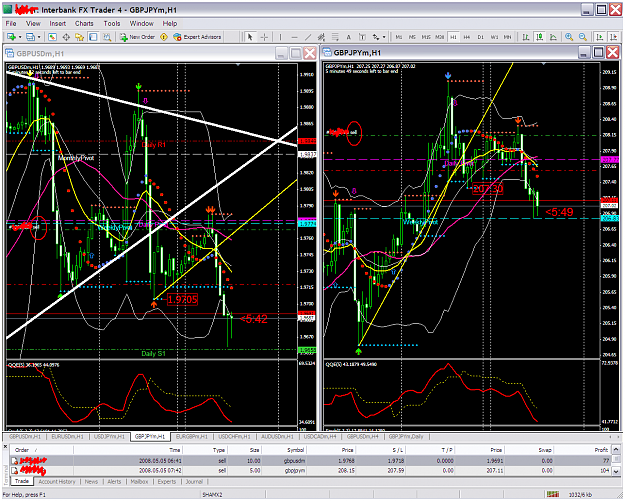Expand the Profiles dropdown arrow

pyautogui.click(x=39, y=37)
